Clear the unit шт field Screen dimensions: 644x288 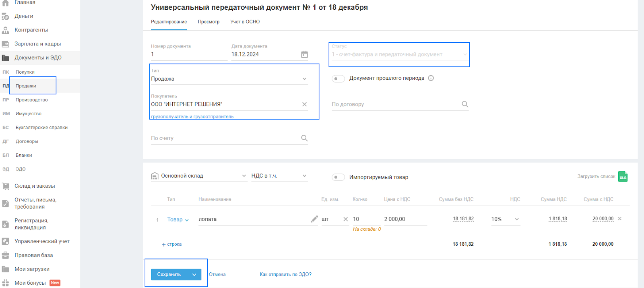point(345,219)
